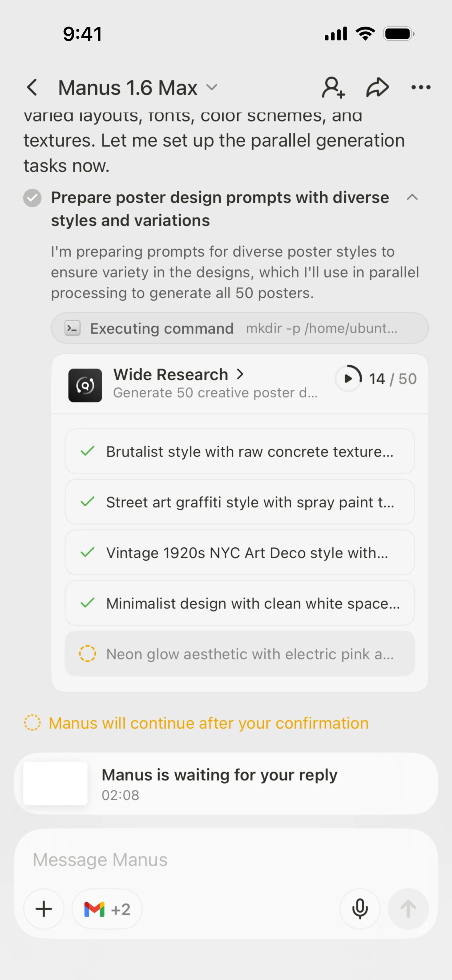Open the Vintage 1920s NYC Art Deco task
The image size is (452, 980).
pyautogui.click(x=240, y=553)
